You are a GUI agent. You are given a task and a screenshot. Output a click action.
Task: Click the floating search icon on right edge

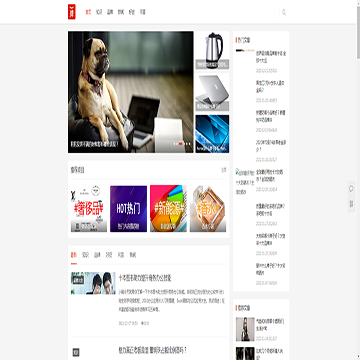coord(351,189)
